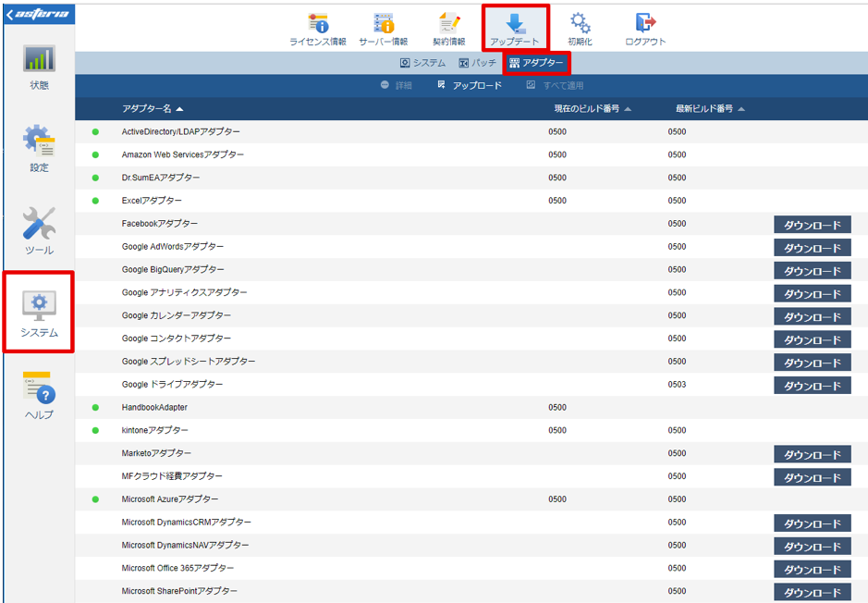This screenshot has height=603, width=868.
Task: Click the 初期化 gears icon
Action: (581, 23)
